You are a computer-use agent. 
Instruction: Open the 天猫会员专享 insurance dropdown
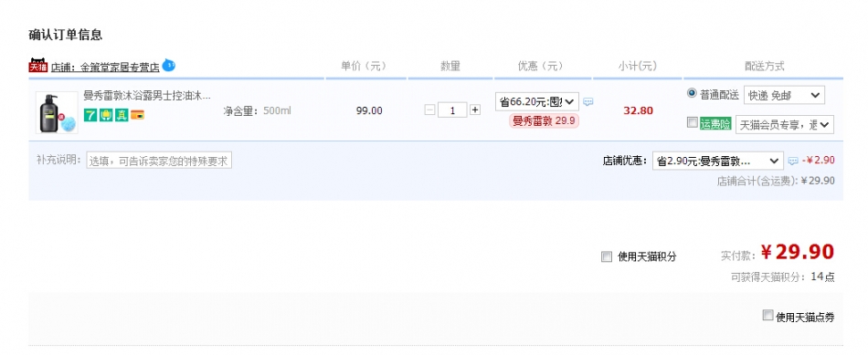click(x=785, y=125)
